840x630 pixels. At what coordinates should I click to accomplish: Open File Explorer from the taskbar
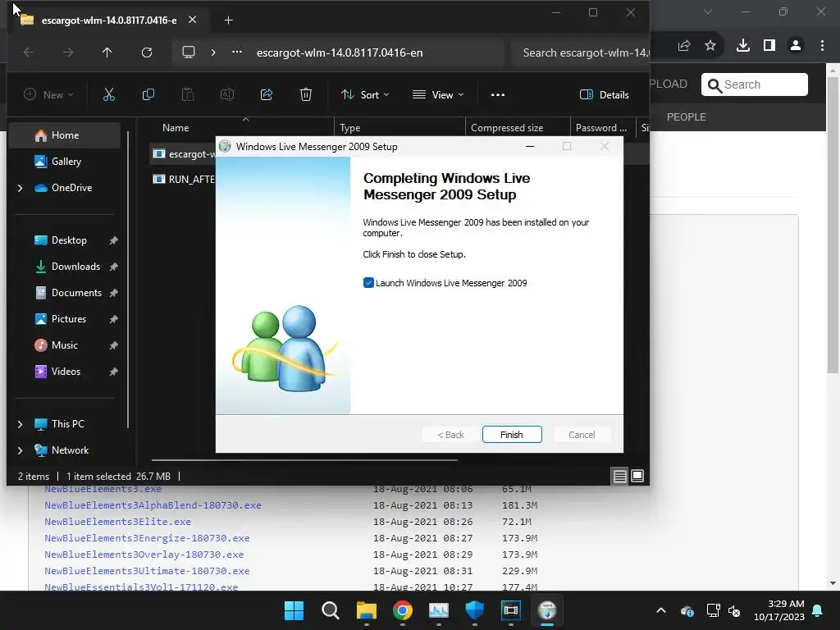(367, 610)
